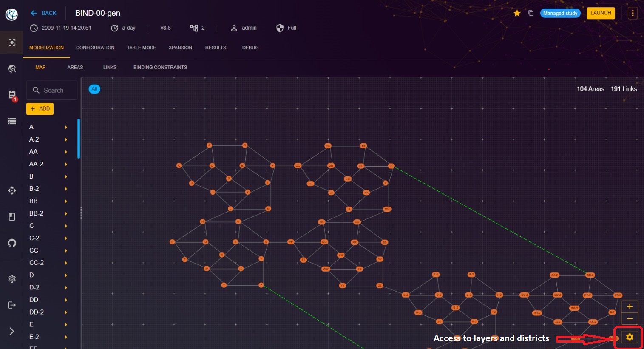Viewport: 644px width, 349px height.
Task: Expand area BB arrow in list
Action: [66, 201]
